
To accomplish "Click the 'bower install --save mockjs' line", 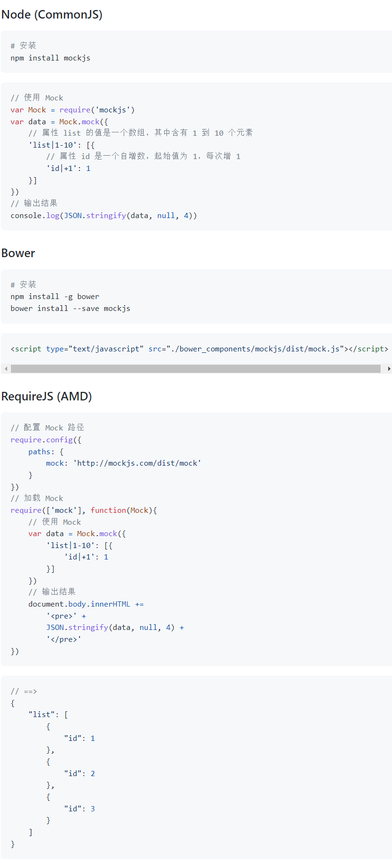I will [x=70, y=309].
